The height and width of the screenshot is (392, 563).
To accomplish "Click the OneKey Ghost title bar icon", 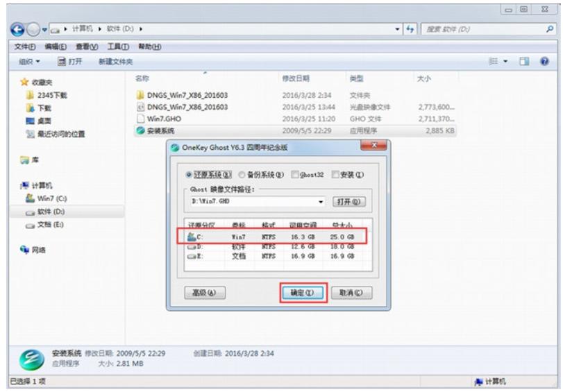I will click(175, 148).
